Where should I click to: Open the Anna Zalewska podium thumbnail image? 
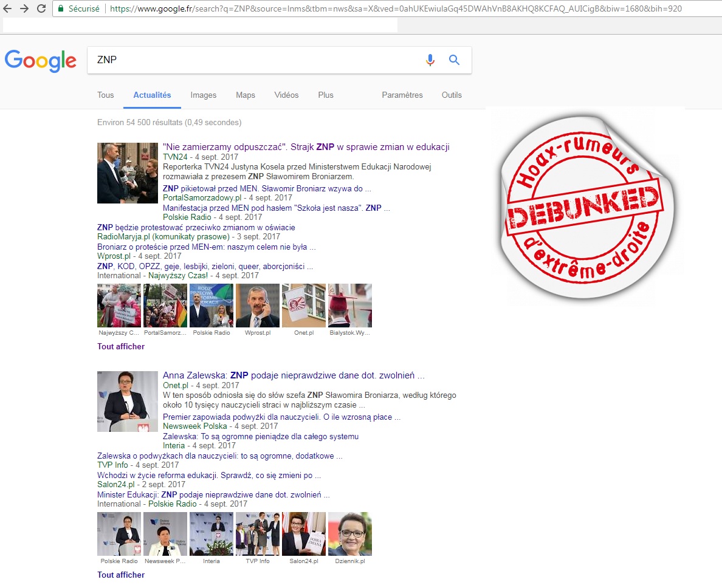(128, 401)
